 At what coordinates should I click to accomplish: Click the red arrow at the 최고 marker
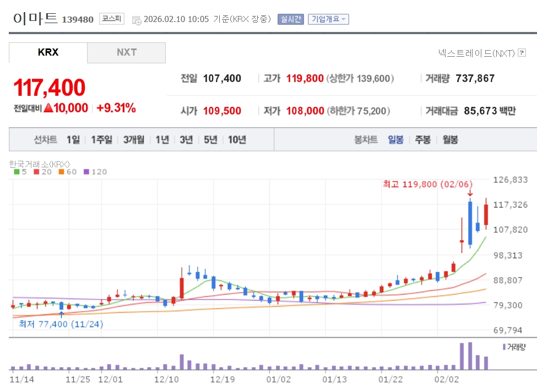[x=470, y=193]
